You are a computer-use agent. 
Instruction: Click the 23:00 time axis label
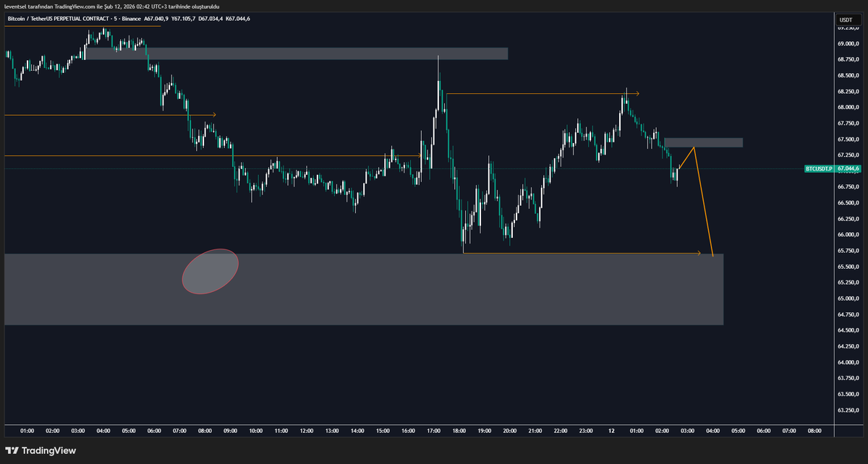586,431
